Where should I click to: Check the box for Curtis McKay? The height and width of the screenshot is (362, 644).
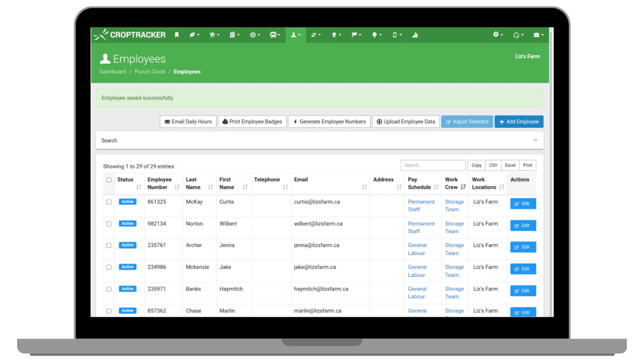(x=109, y=202)
